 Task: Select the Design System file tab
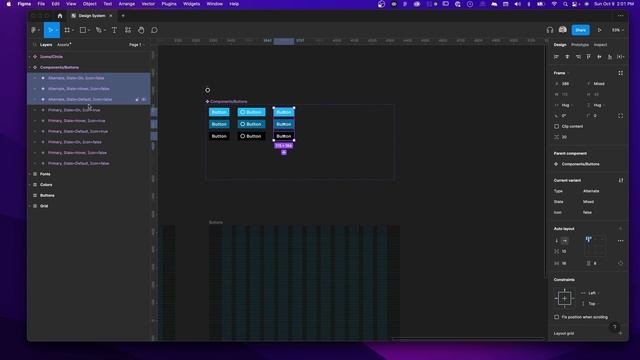(x=92, y=16)
